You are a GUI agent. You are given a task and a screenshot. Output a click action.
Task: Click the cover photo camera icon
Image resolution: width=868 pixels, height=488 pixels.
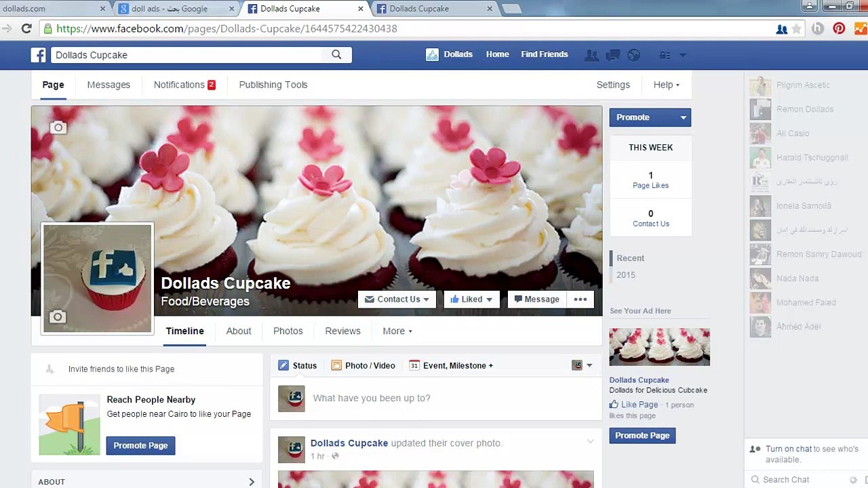[x=58, y=127]
